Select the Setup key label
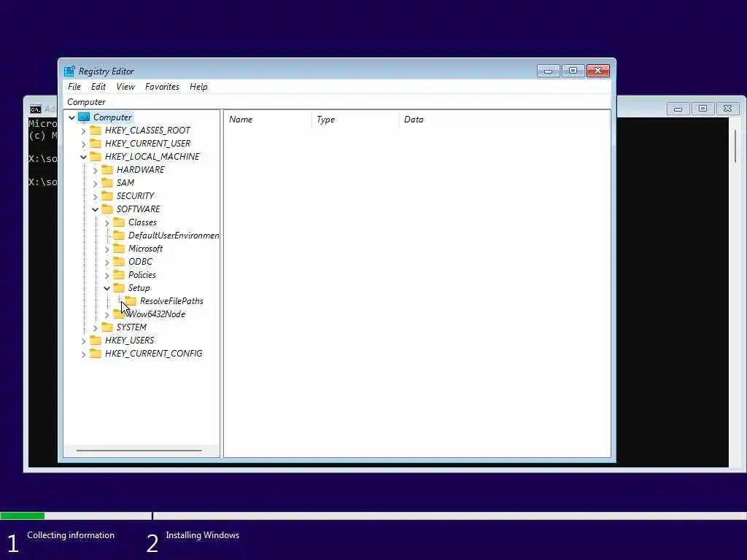The height and width of the screenshot is (560, 747). click(139, 287)
